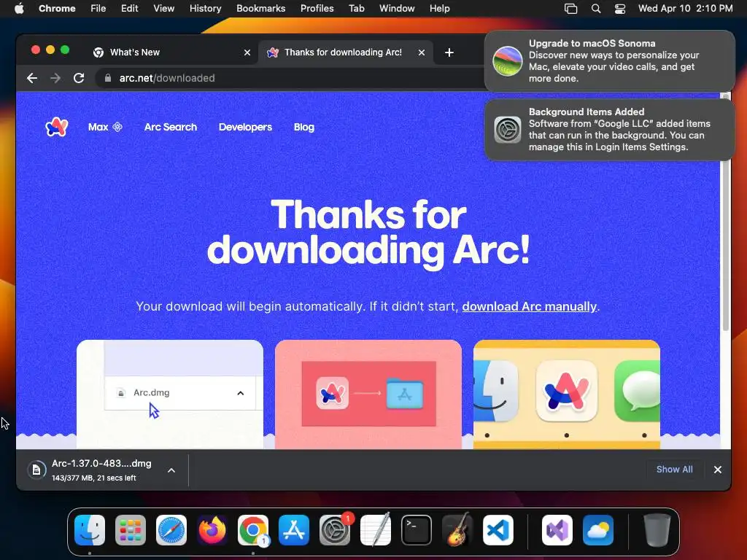Open Control Center in menu bar
Screen dimensions: 747x560
tap(620, 8)
